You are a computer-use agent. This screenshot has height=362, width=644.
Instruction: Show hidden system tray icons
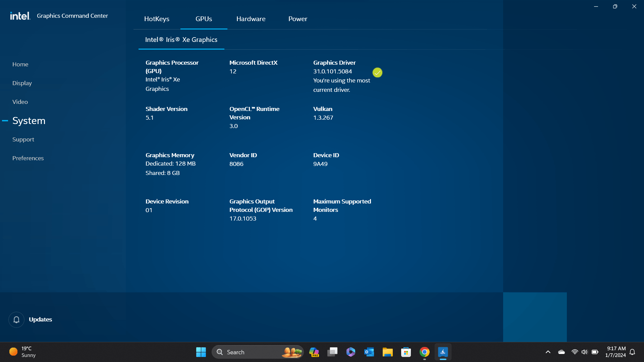pyautogui.click(x=548, y=352)
